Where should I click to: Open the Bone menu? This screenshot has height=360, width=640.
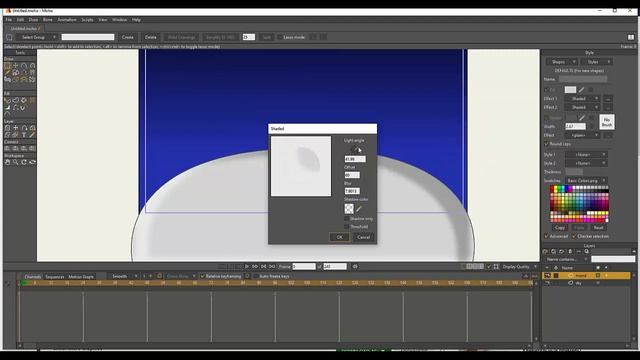(x=48, y=20)
